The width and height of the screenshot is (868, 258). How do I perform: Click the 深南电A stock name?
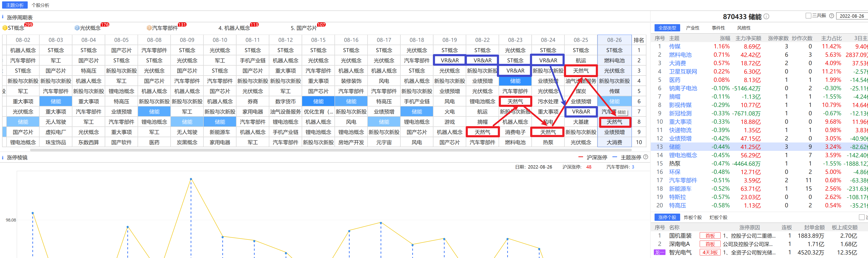679,244
